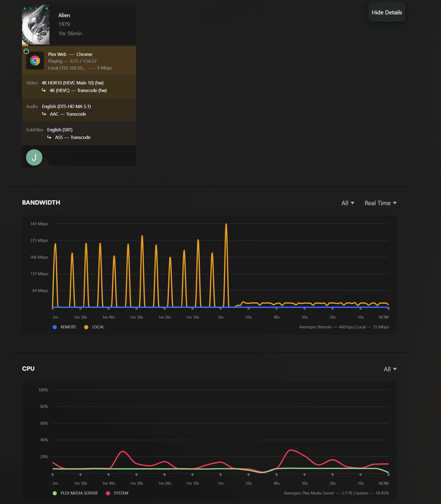Click '4K (HEVC) — Transcode (hw)' text

coord(78,90)
